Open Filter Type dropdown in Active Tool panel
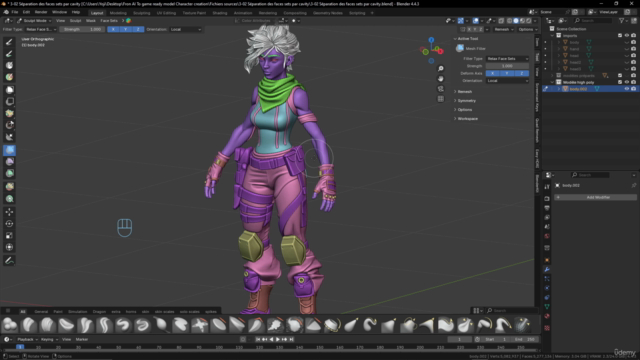The width and height of the screenshot is (640, 360). pyautogui.click(x=507, y=58)
